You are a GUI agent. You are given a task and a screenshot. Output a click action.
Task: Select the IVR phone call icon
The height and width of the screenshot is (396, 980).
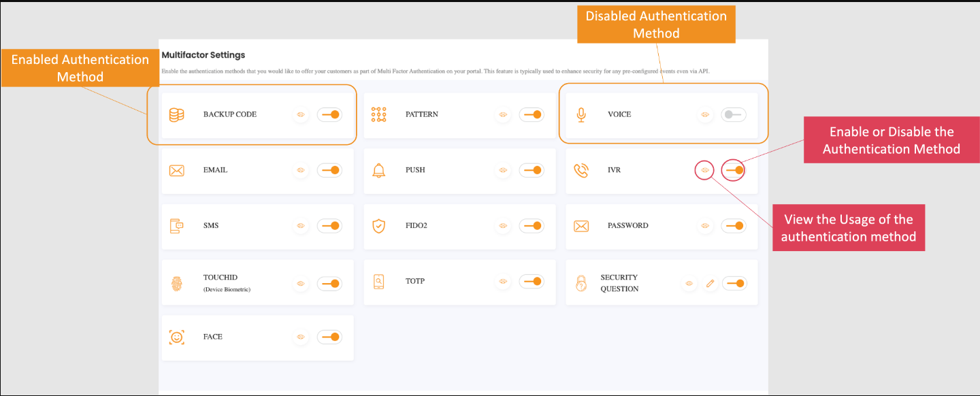click(x=581, y=170)
